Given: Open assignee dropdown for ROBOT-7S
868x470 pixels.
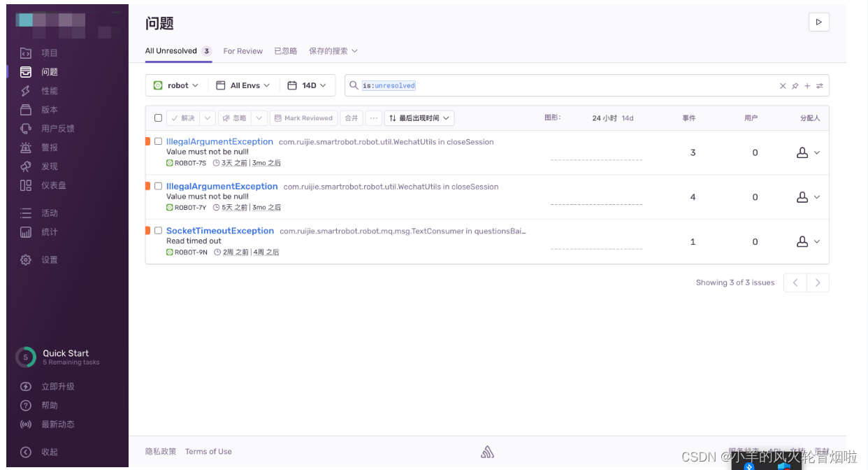Looking at the screenshot, I should tap(808, 152).
